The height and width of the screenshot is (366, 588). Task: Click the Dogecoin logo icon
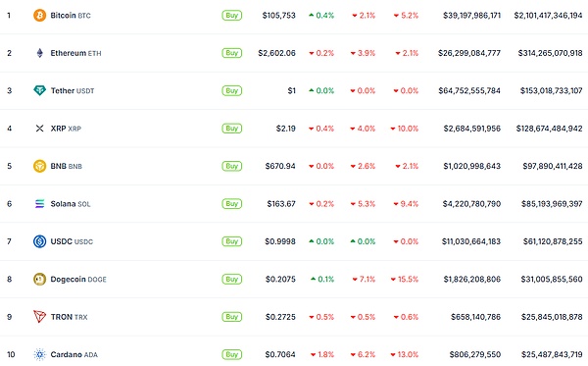(40, 280)
